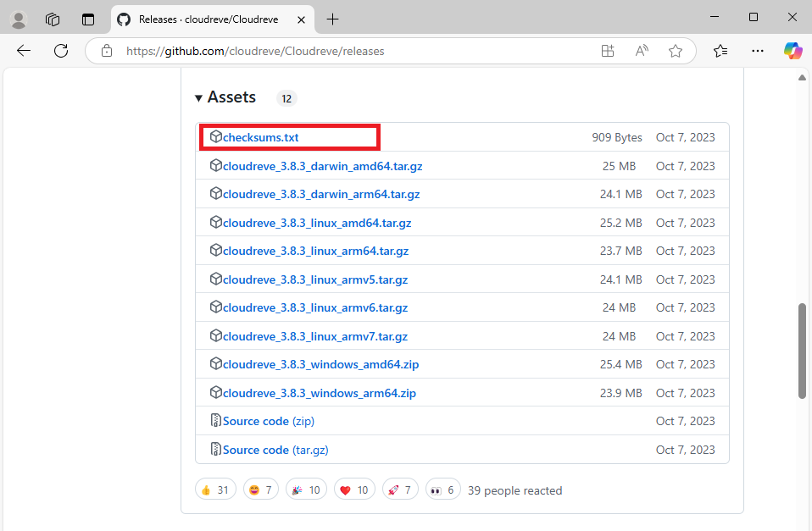Viewport: 812px width, 531px height.
Task: Download cloudreve_3.8.3_darwin_arm64.tar.gz
Action: coord(321,194)
